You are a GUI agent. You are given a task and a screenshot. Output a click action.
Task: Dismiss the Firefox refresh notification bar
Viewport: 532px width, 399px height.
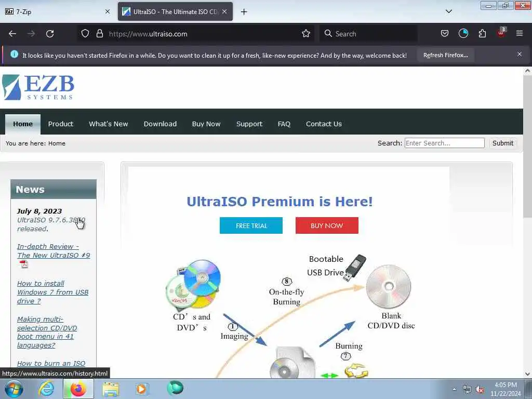[x=520, y=54]
